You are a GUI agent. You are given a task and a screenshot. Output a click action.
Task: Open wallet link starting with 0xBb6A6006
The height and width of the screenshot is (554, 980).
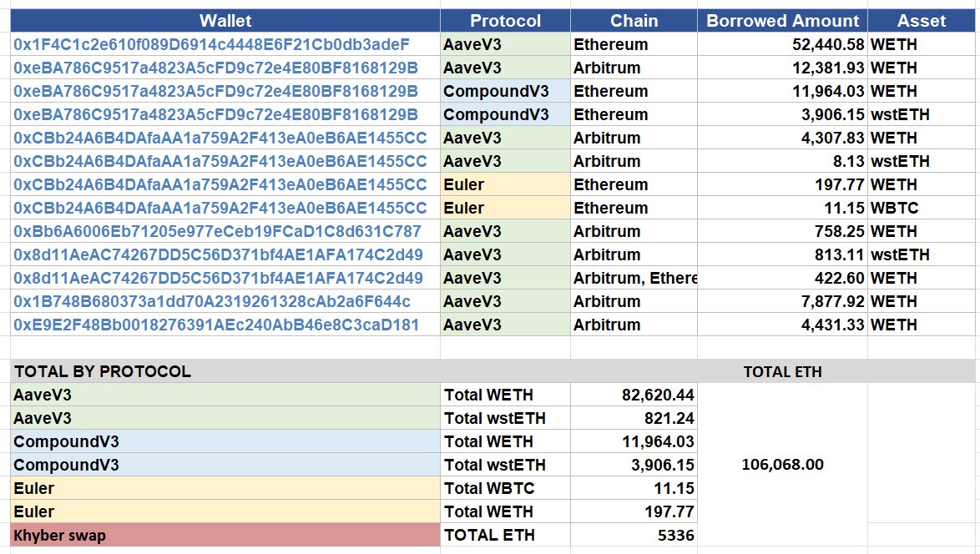[x=218, y=231]
